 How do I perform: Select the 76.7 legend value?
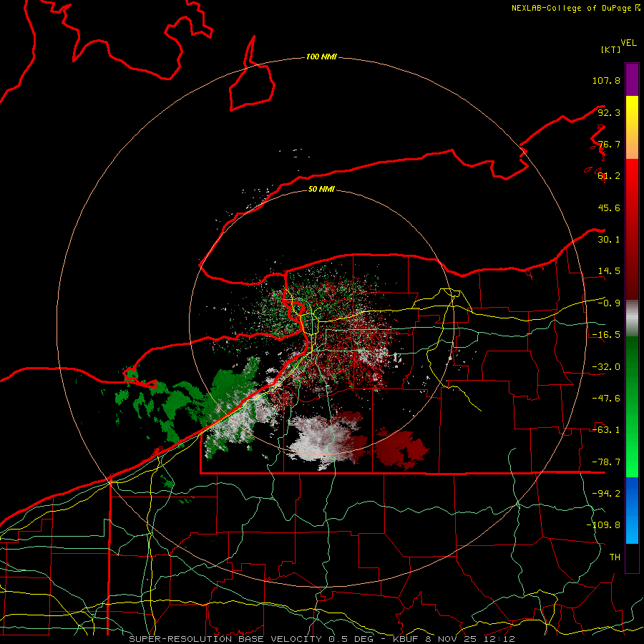pos(609,144)
